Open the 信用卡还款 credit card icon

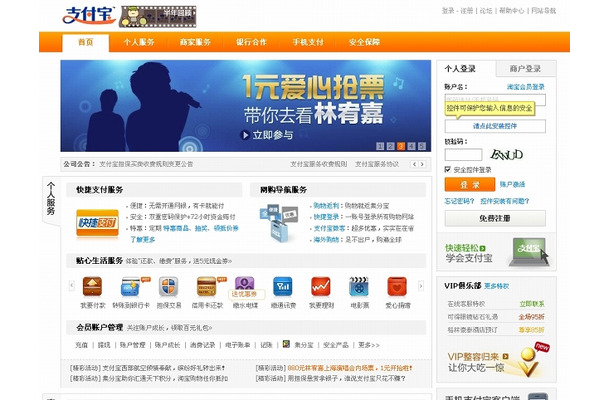coord(207,287)
